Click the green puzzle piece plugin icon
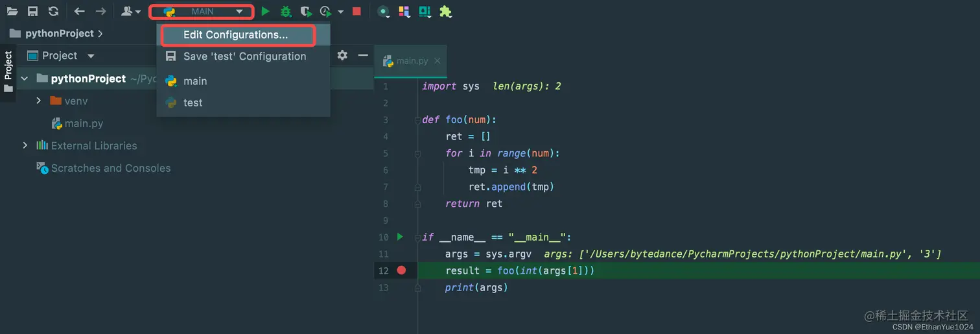This screenshot has height=334, width=980. tap(445, 11)
